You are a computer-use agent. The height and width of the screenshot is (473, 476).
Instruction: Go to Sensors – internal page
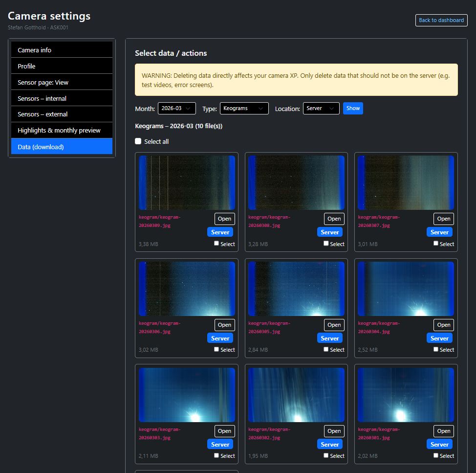pos(62,98)
